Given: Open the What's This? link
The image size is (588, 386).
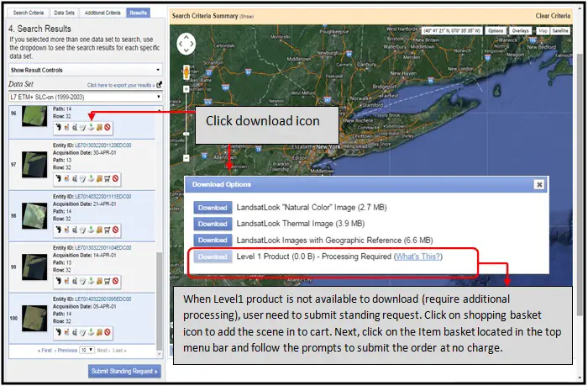Looking at the screenshot, I should [x=418, y=256].
